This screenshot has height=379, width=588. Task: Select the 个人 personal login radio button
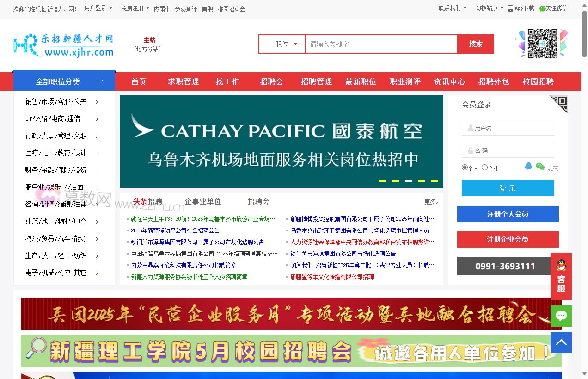465,168
